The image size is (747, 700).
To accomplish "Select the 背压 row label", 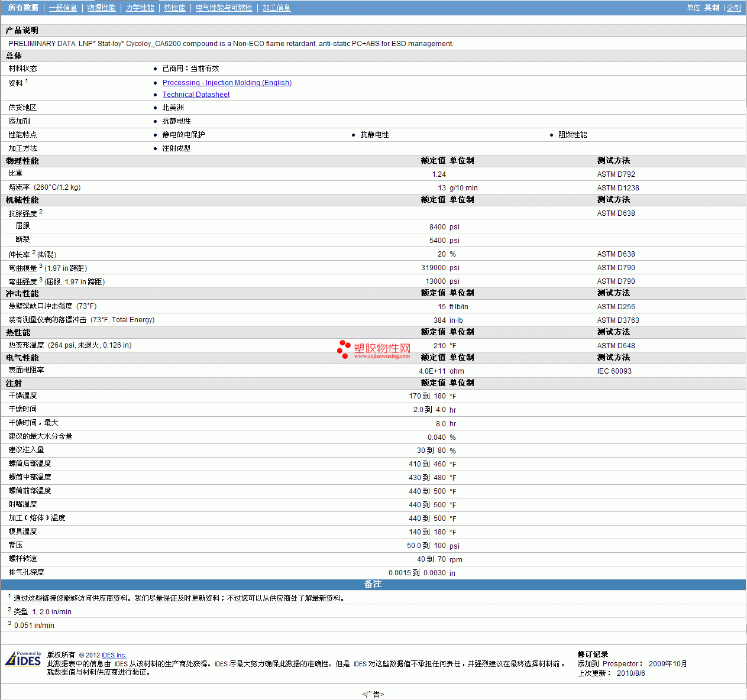I will click(x=15, y=545).
